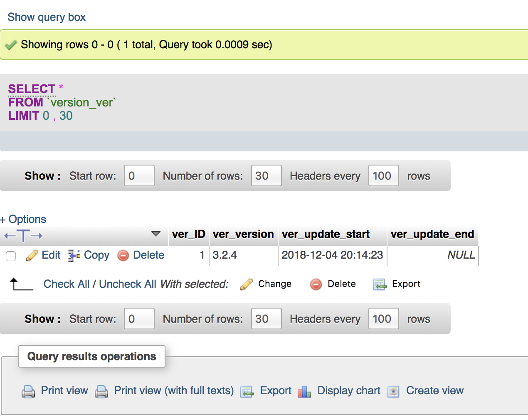Click the Export icon in results operations
The height and width of the screenshot is (420, 528).
(x=247, y=391)
